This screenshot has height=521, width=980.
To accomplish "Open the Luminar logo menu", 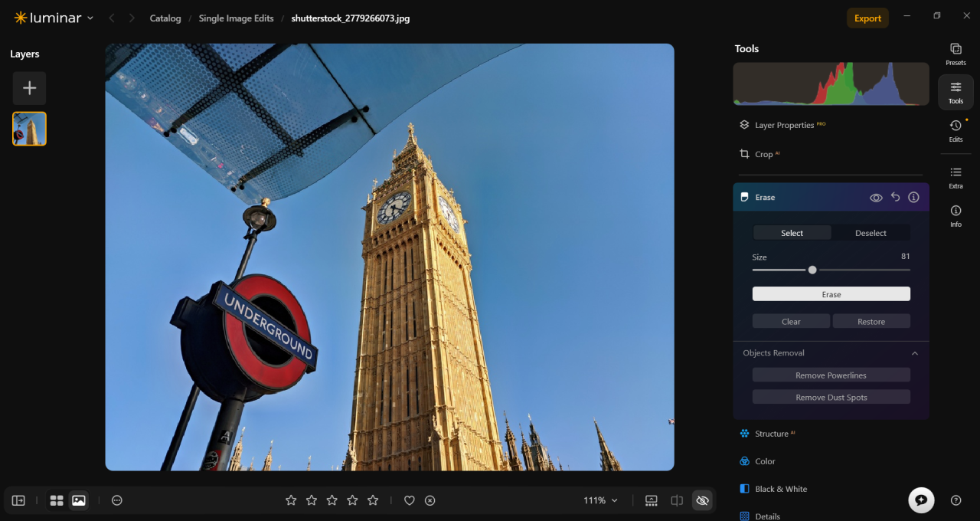I will click(54, 18).
